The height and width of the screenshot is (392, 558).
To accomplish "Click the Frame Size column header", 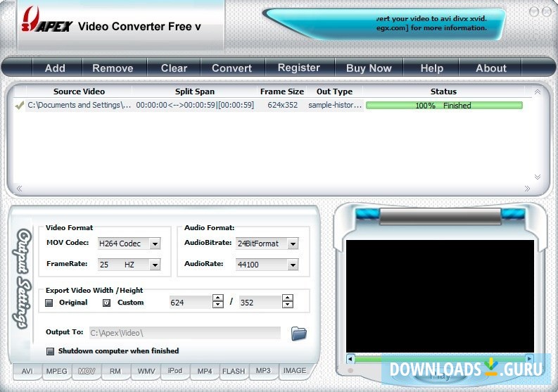I will pos(282,91).
